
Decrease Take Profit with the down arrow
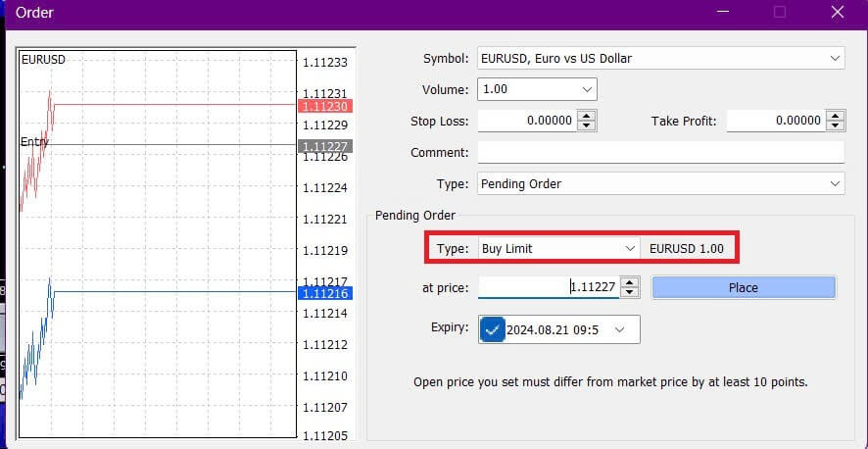(x=836, y=126)
